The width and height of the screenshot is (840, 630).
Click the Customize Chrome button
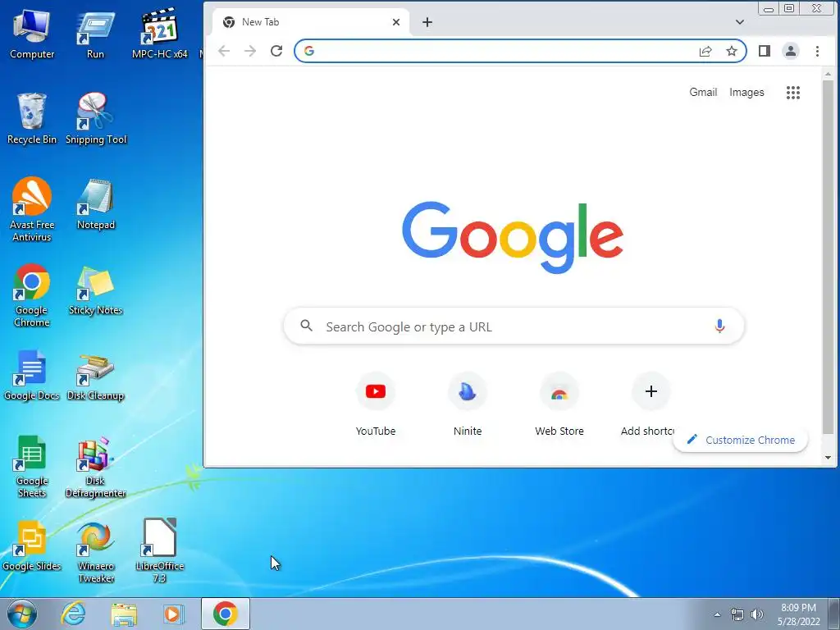tap(741, 440)
